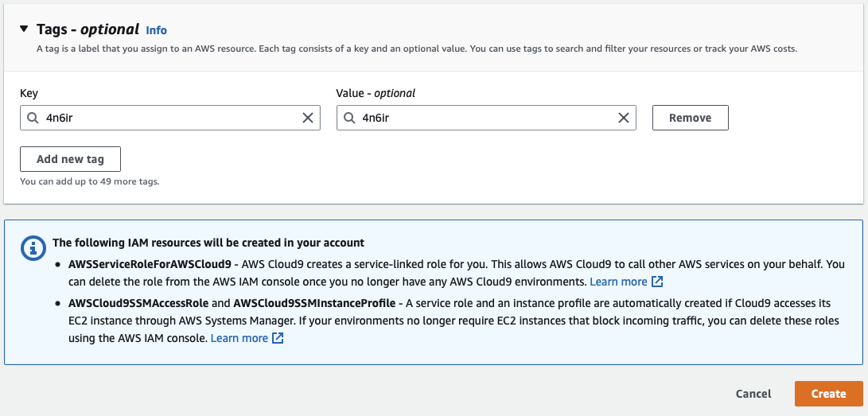Click external link icon after second Learn more
The width and height of the screenshot is (868, 416).
point(278,338)
